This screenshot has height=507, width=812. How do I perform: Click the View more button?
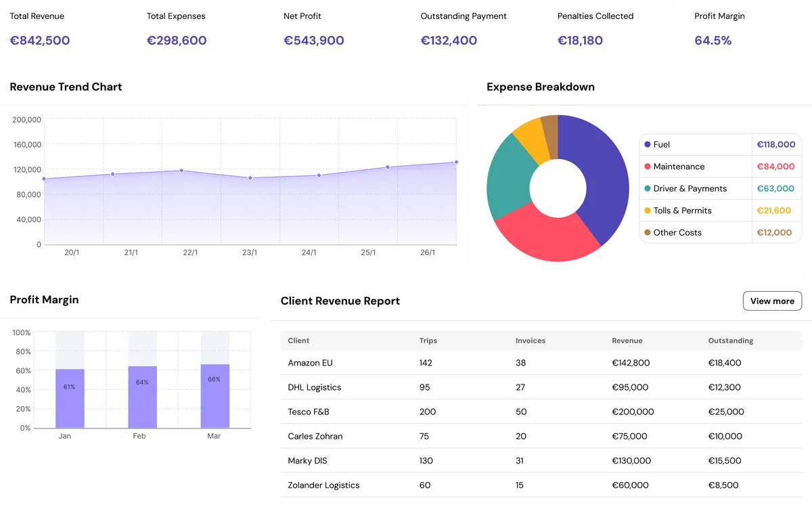pos(772,301)
